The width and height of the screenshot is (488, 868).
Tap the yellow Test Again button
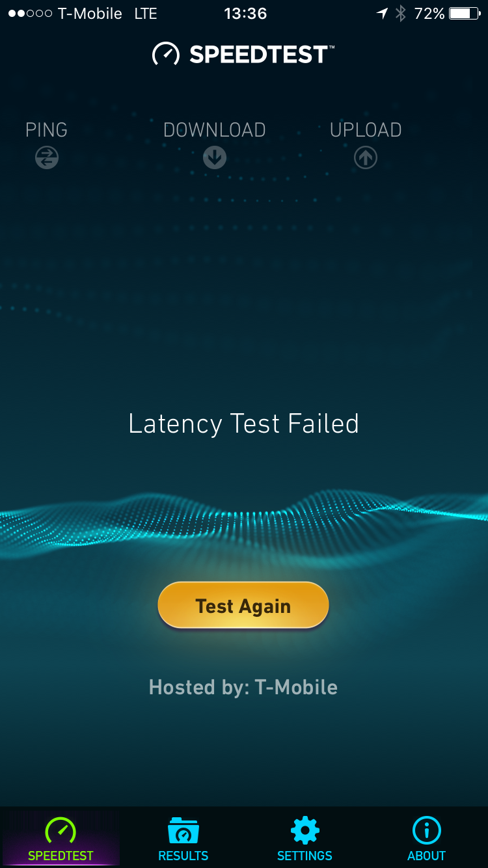coord(243,605)
